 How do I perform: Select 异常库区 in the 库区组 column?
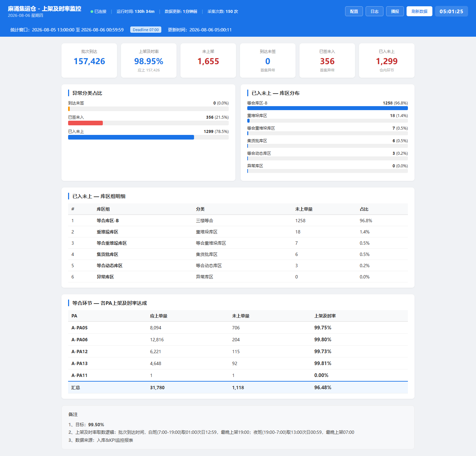[x=105, y=277]
